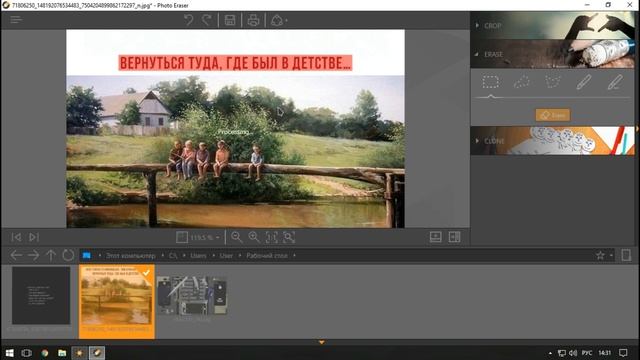The height and width of the screenshot is (360, 640).
Task: Select the highlighted village photo thumbnail
Action: [x=117, y=301]
